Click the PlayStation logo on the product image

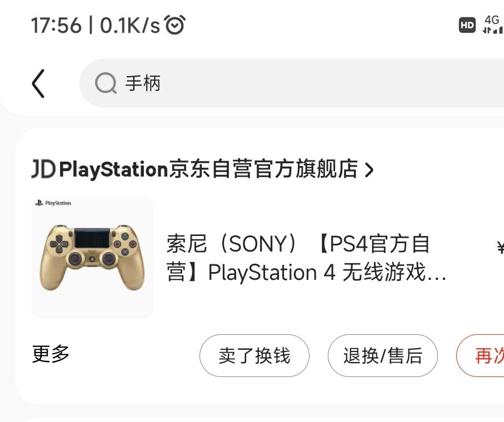click(53, 203)
